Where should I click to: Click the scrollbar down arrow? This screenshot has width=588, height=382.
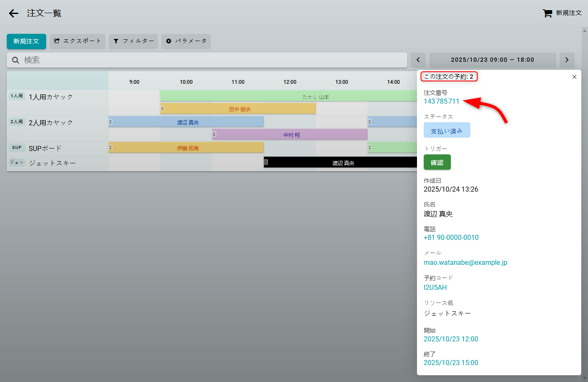tap(585, 378)
